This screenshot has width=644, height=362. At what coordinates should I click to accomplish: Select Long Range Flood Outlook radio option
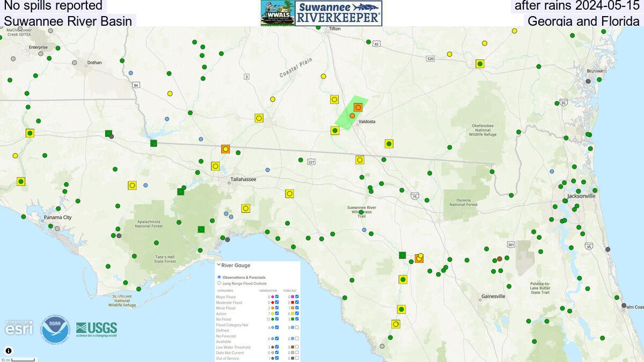[219, 283]
